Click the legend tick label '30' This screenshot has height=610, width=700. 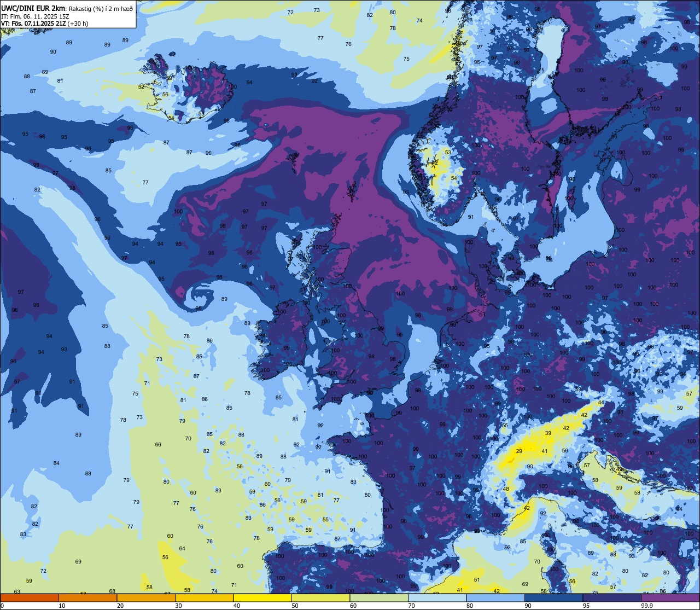[178, 606]
